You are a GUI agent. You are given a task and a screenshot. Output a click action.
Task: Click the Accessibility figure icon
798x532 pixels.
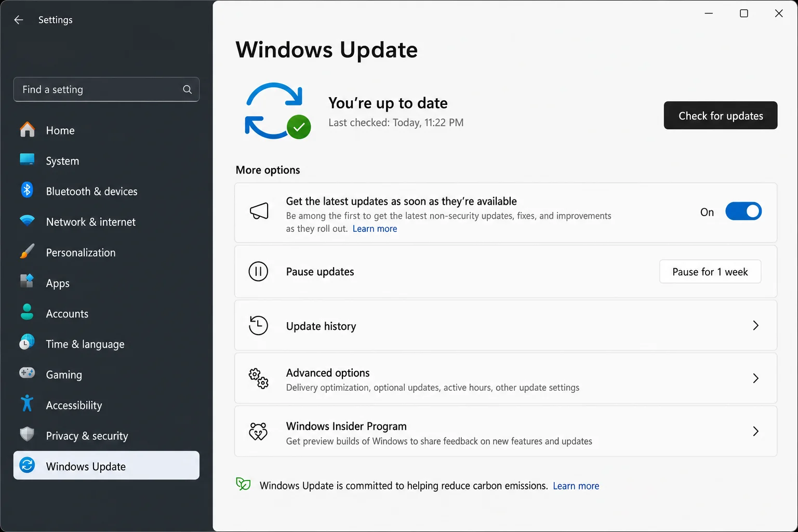point(27,404)
